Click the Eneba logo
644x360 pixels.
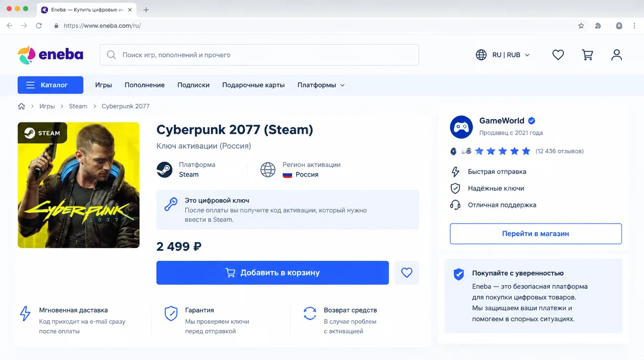50,55
